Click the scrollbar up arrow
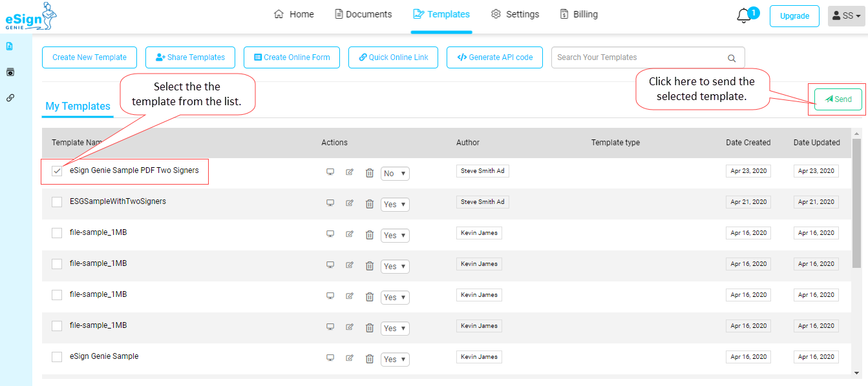 pyautogui.click(x=857, y=133)
